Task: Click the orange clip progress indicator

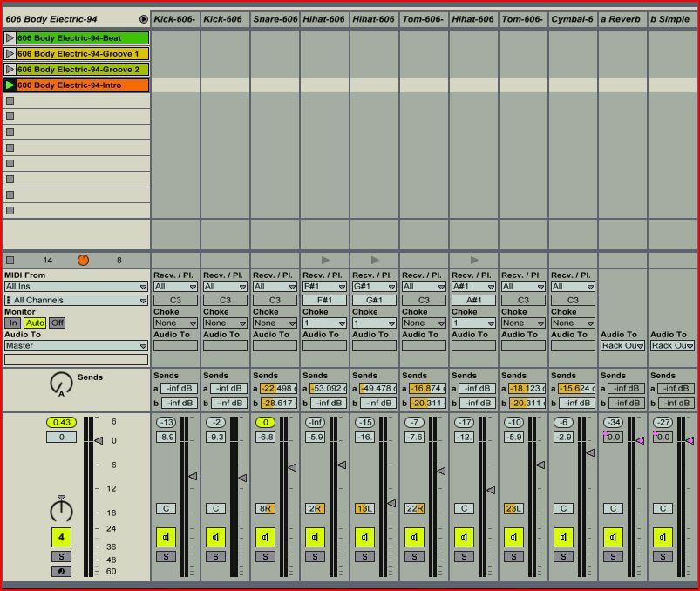Action: click(x=83, y=260)
